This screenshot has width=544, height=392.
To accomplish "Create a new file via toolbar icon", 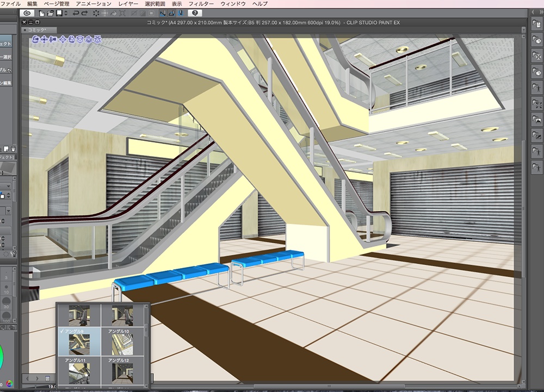I will pos(42,13).
